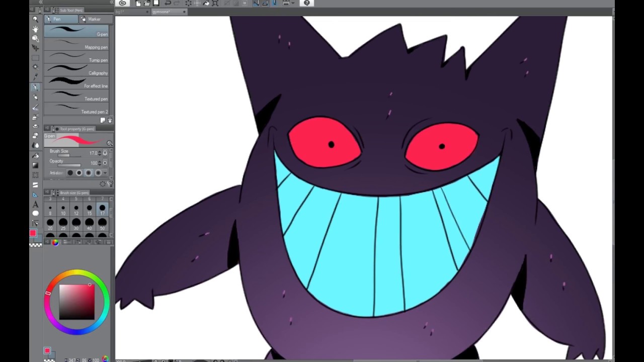Select the Brush tool

point(35,107)
